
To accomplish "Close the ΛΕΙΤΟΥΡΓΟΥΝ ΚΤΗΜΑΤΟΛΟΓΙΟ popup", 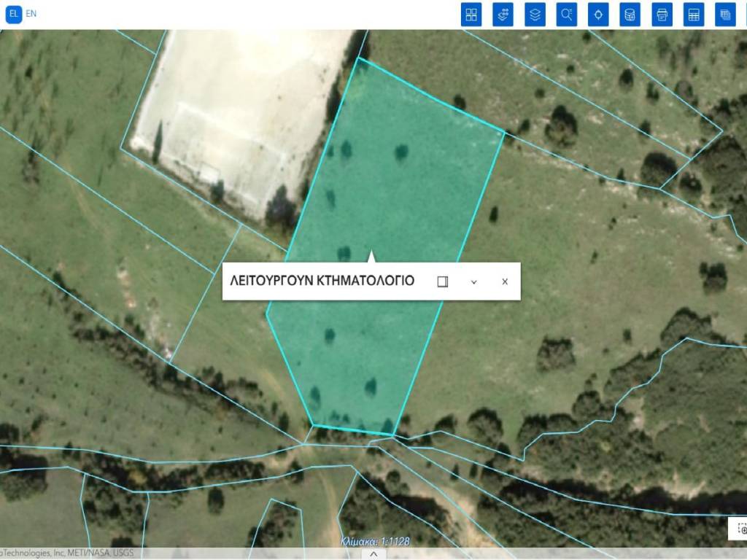I will point(505,281).
